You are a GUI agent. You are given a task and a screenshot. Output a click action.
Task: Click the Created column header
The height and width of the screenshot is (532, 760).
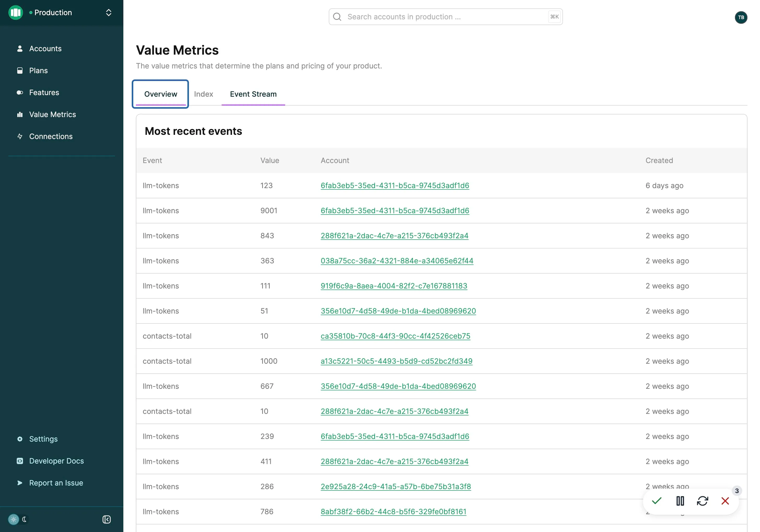[659, 160]
